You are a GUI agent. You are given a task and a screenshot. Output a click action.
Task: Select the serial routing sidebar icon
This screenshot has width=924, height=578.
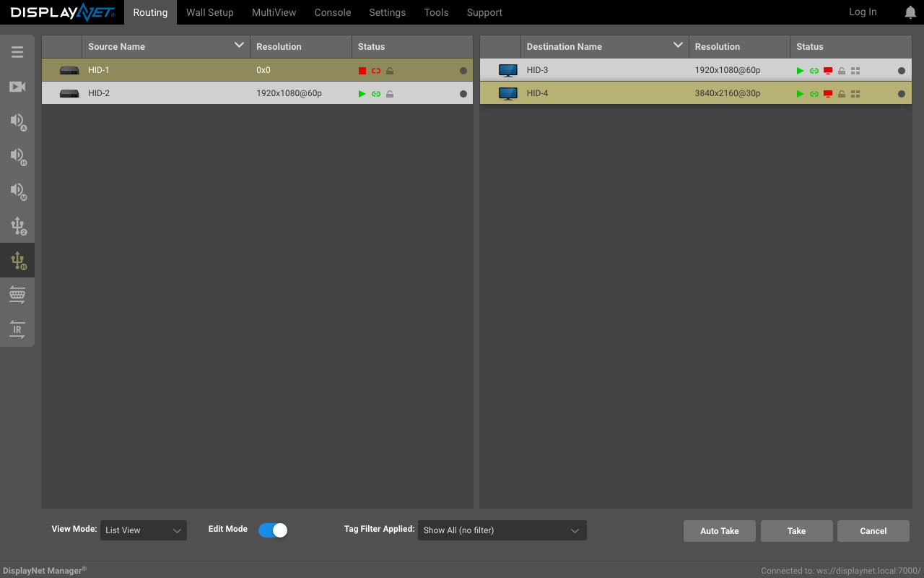pyautogui.click(x=17, y=295)
